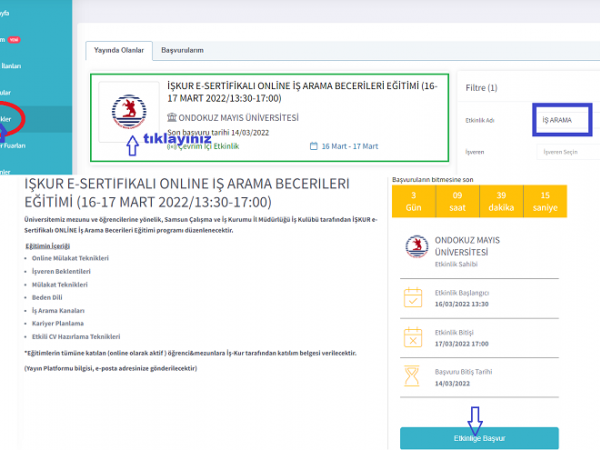This screenshot has height=450, width=600.
Task: Click the 16 Mart - 17 Mart date text
Action: pyautogui.click(x=350, y=146)
